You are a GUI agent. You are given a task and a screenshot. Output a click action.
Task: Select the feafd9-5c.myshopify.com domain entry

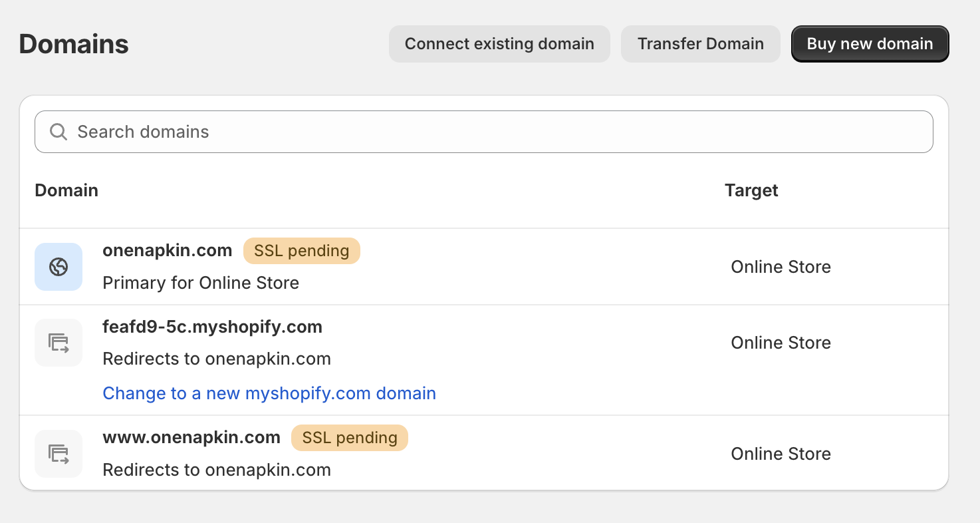click(x=212, y=327)
